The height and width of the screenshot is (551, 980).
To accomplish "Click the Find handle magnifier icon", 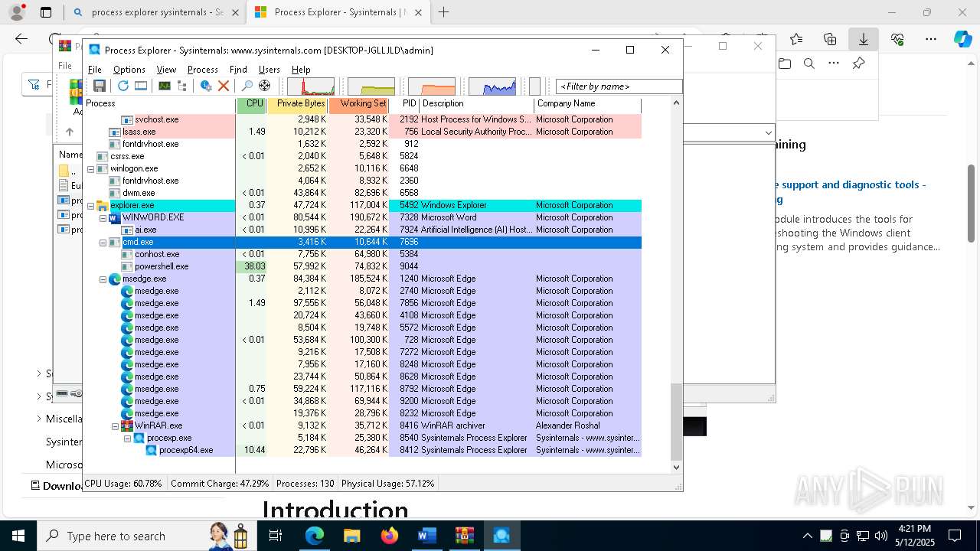I will click(247, 86).
